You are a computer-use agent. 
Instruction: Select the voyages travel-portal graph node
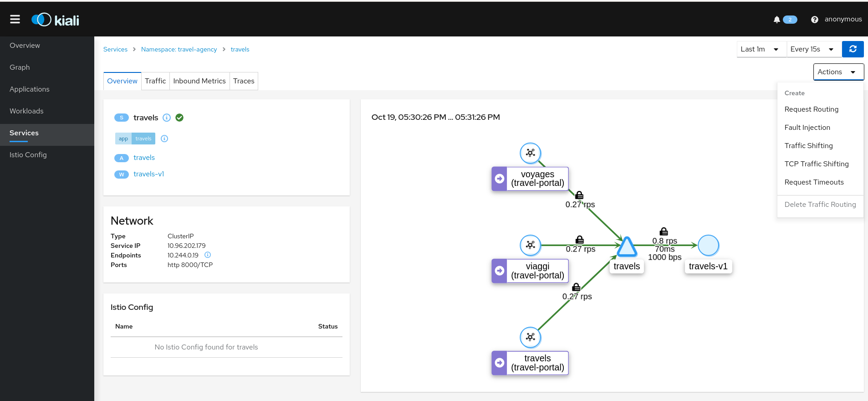click(x=531, y=153)
